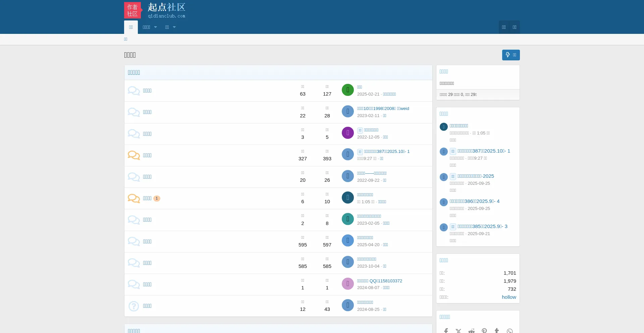644x333 pixels.
Task: Click the rightmost button in the header bar
Action: 514,27
